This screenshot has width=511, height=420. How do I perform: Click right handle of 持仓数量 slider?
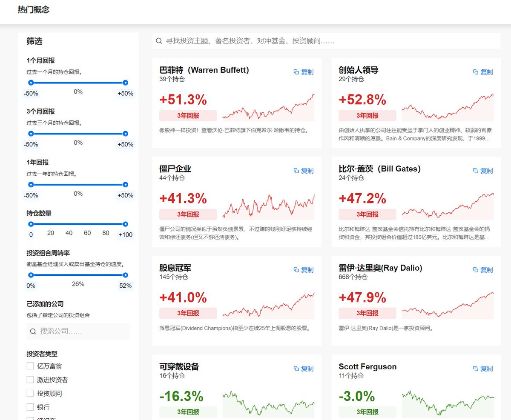125,224
